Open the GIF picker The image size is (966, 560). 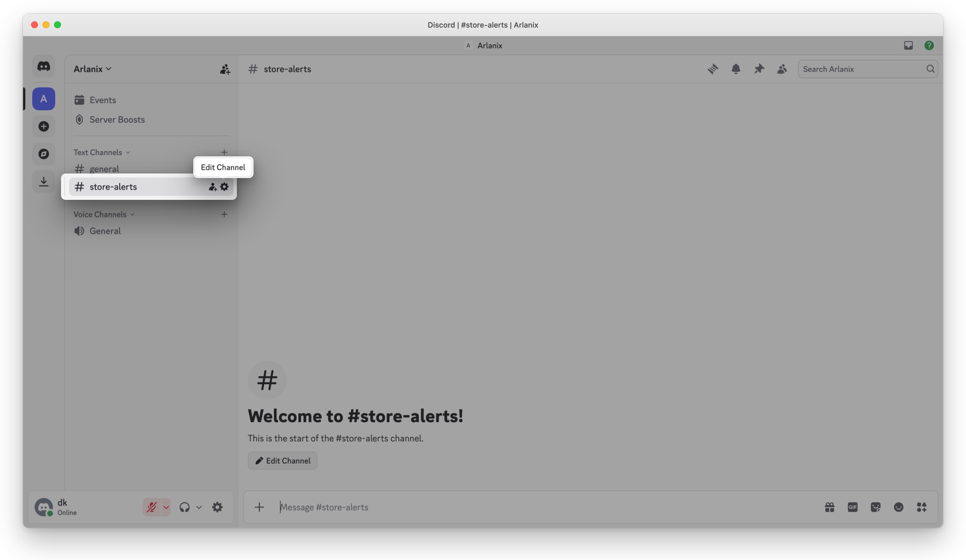[852, 507]
